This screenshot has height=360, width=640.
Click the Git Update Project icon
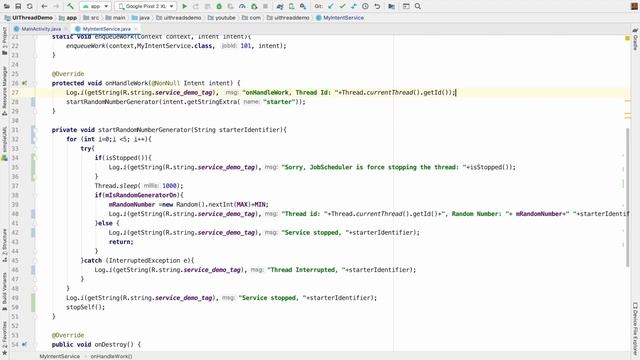point(331,7)
